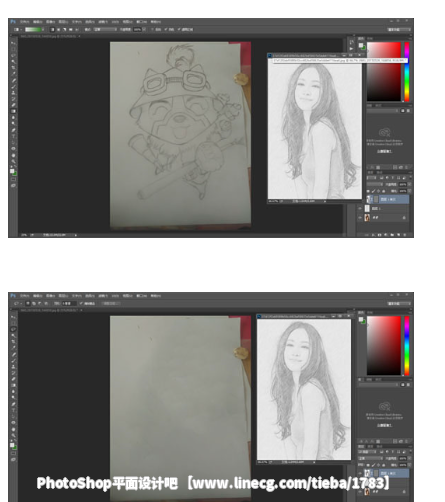Open the workspace switcher dropdown in the blank-paper window
The width and height of the screenshot is (445, 502).
click(x=399, y=303)
